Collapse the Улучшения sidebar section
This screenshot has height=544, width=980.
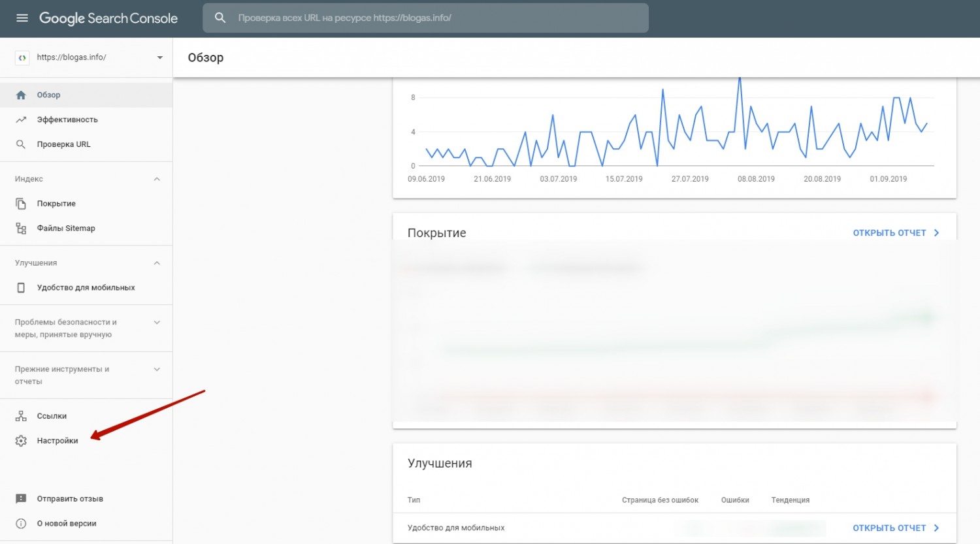pyautogui.click(x=157, y=263)
